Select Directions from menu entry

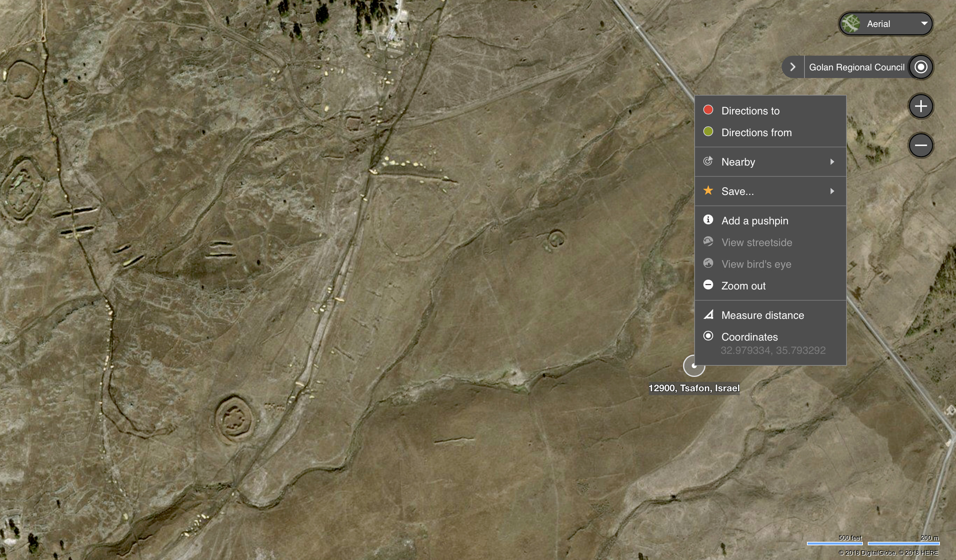tap(756, 132)
